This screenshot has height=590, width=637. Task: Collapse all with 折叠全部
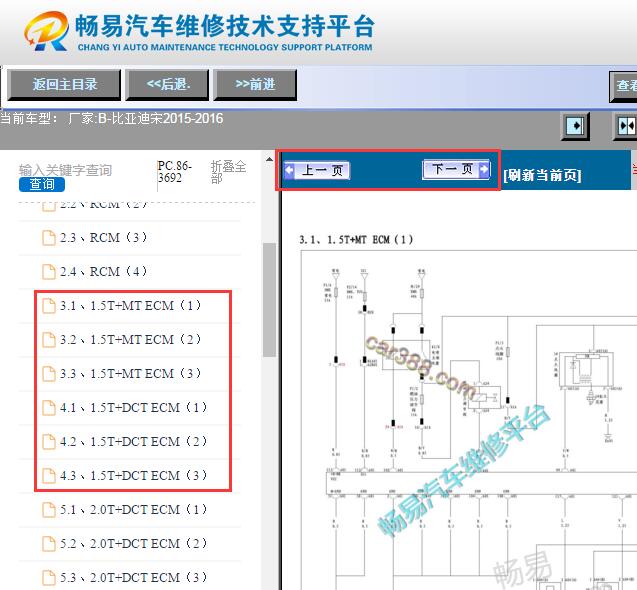pos(228,172)
